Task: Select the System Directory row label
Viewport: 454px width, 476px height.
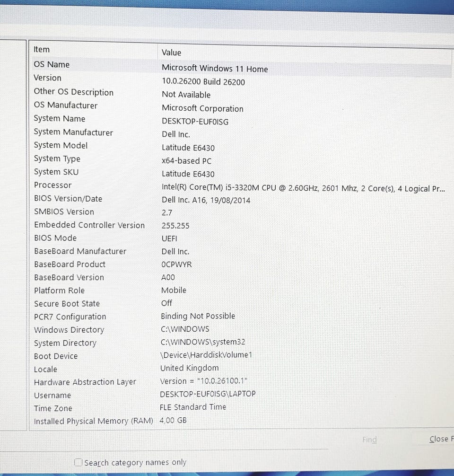Action: click(x=65, y=343)
